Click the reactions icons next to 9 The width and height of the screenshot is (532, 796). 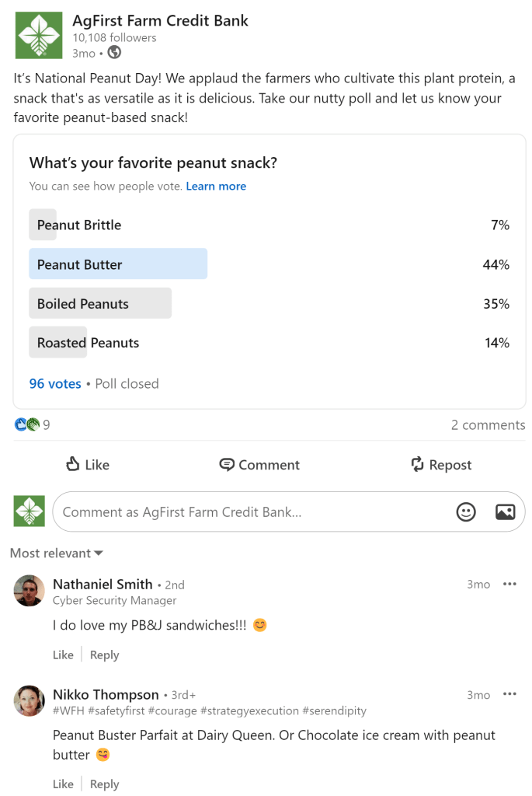(26, 424)
